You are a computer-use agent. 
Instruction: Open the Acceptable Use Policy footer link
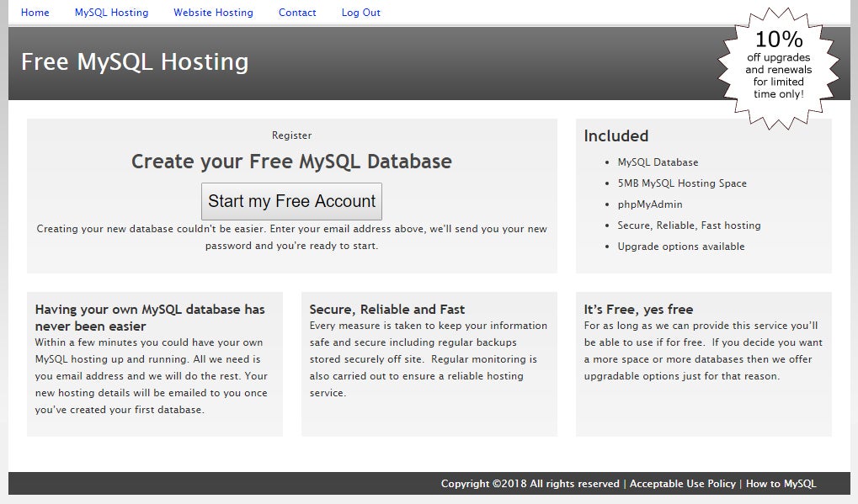(x=682, y=484)
